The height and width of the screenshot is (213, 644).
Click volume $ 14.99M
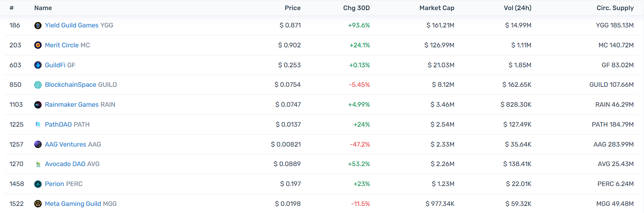pos(518,25)
